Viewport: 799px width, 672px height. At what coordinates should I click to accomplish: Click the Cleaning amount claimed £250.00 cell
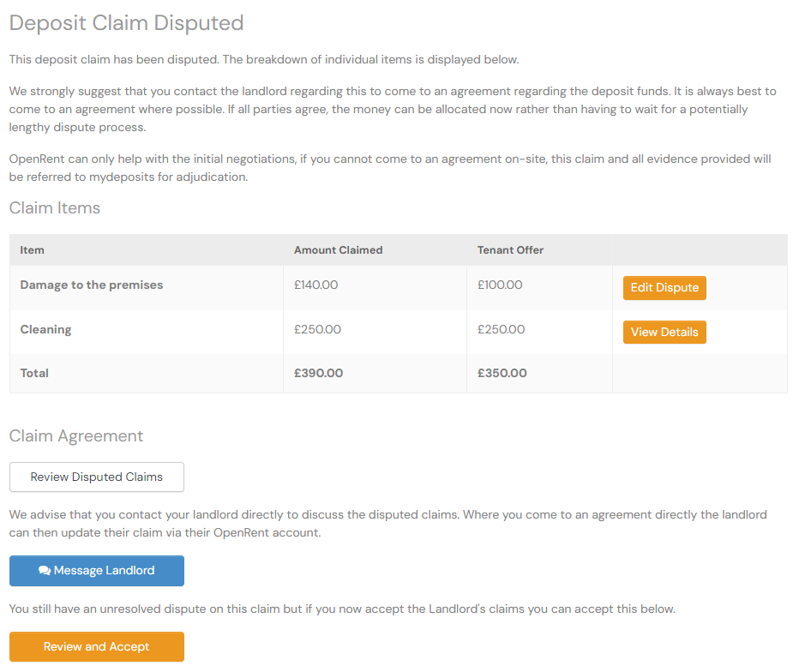point(317,329)
